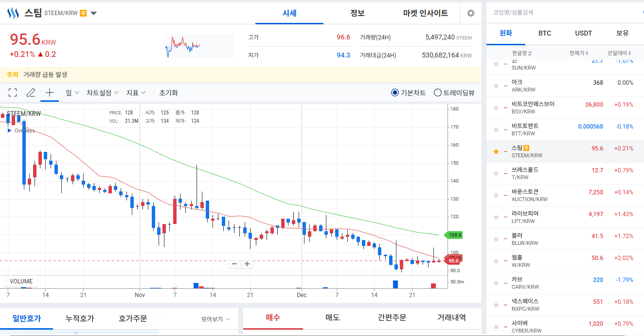644x336 pixels.
Task: Sort coin list by 한글명 column
Action: point(522,53)
